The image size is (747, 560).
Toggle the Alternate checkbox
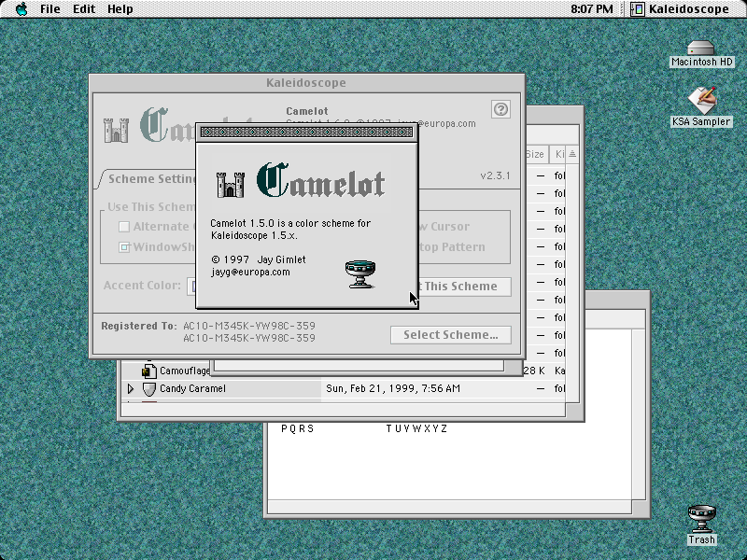pyautogui.click(x=124, y=227)
